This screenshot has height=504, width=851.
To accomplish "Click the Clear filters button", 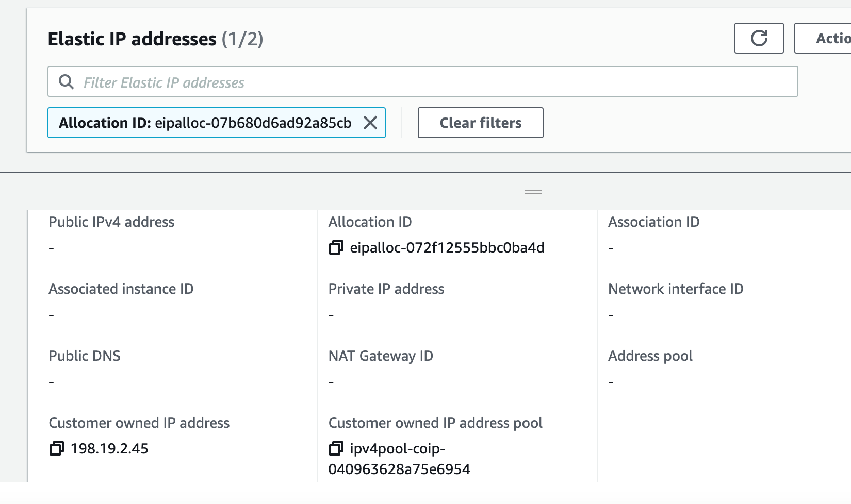I will pyautogui.click(x=480, y=123).
